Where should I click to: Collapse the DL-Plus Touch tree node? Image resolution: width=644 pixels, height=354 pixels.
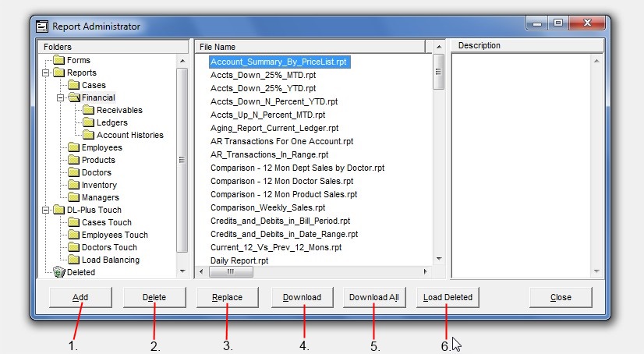tap(46, 210)
